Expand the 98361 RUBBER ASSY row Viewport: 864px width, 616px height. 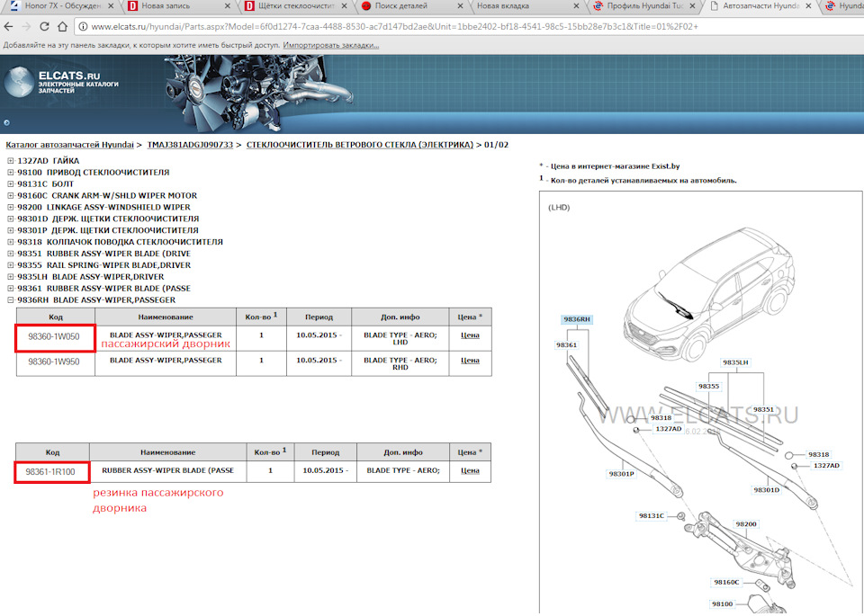point(11,288)
